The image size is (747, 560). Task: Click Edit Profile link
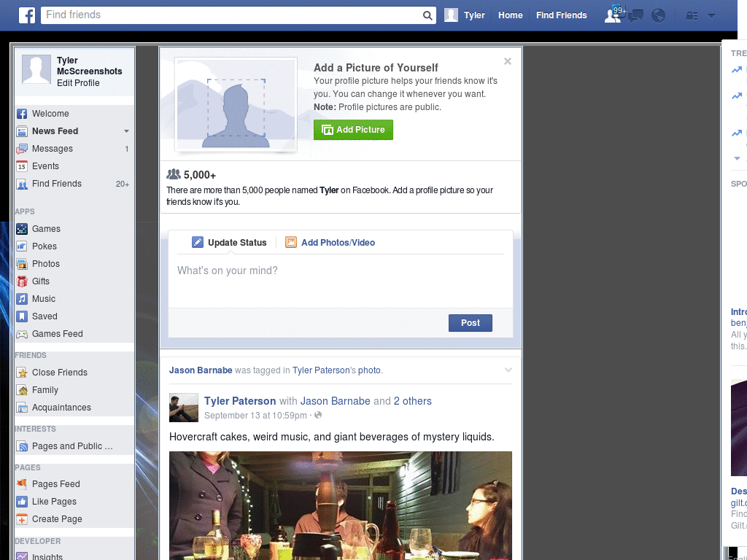tap(78, 83)
